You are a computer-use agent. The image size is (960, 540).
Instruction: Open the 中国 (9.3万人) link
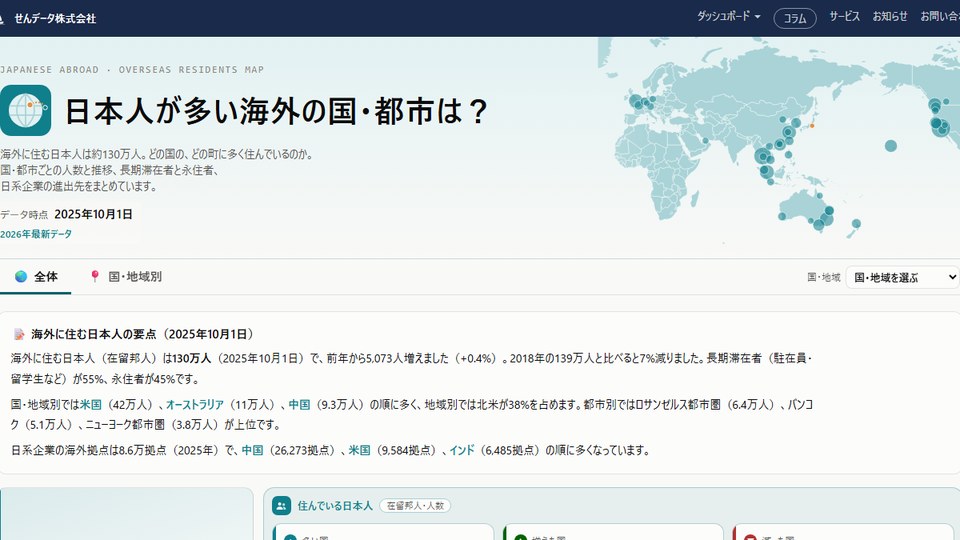[299, 405]
